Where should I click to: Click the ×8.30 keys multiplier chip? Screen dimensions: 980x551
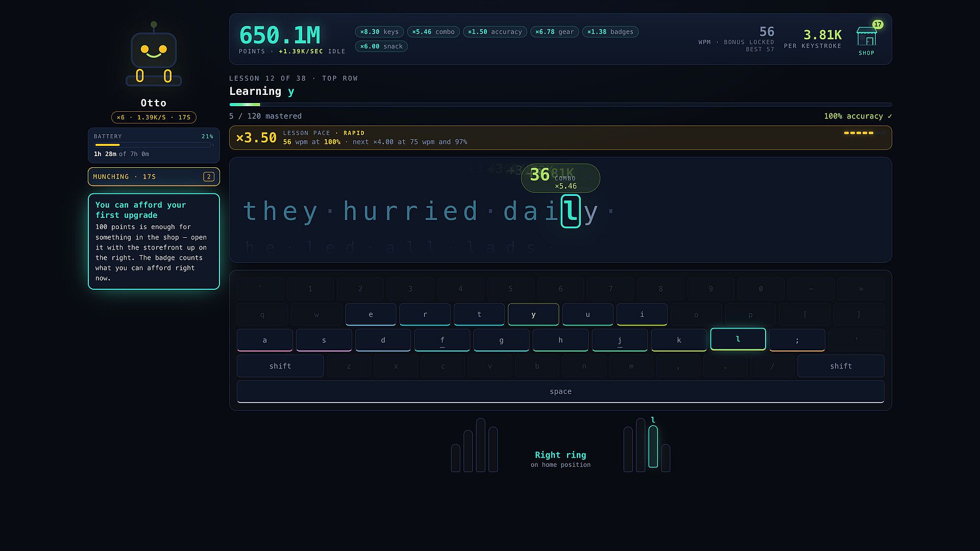[x=379, y=32]
